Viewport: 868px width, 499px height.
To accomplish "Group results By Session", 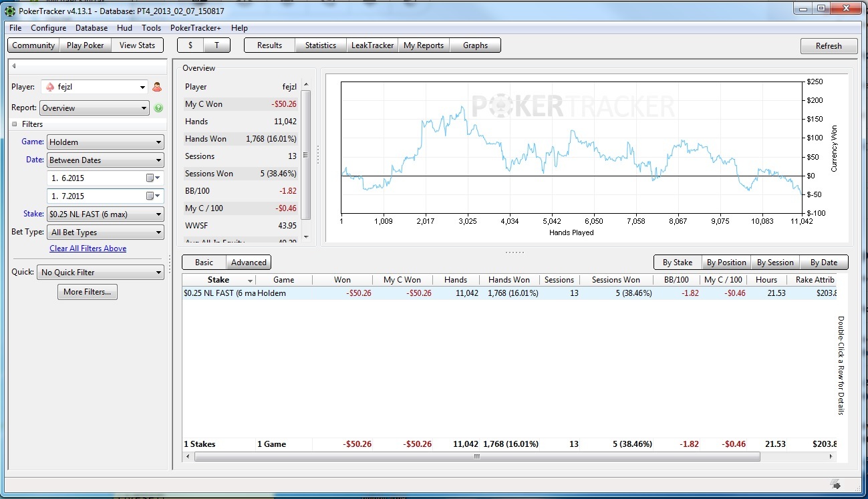I will pyautogui.click(x=775, y=263).
